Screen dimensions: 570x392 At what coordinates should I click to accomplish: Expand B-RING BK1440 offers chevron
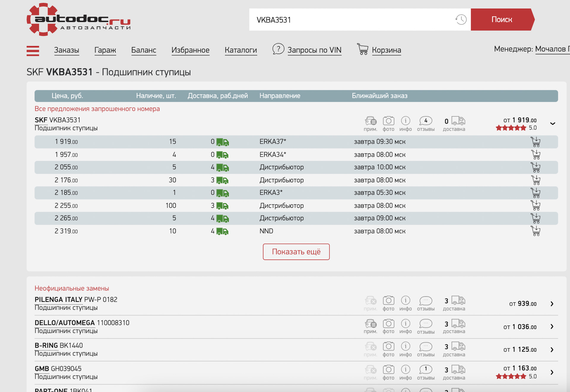tap(552, 350)
